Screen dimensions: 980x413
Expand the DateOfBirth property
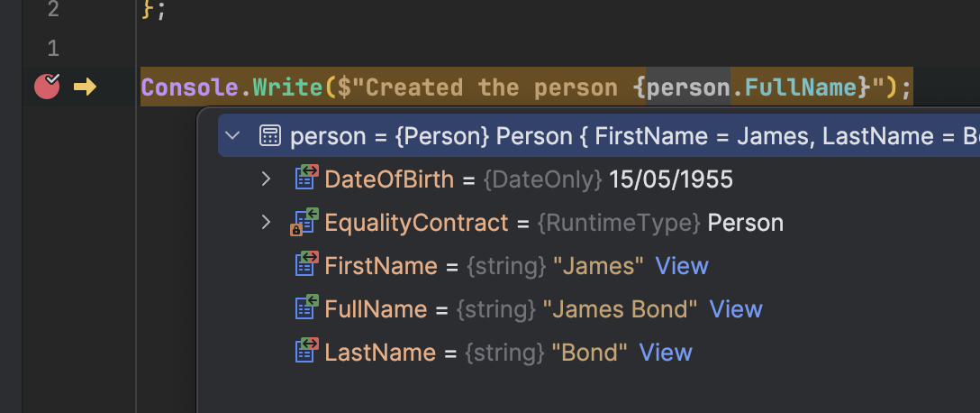(x=266, y=179)
